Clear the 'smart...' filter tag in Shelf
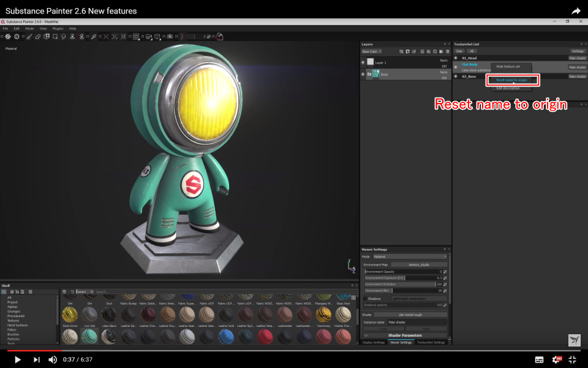This screenshot has width=588, height=368. click(91, 292)
